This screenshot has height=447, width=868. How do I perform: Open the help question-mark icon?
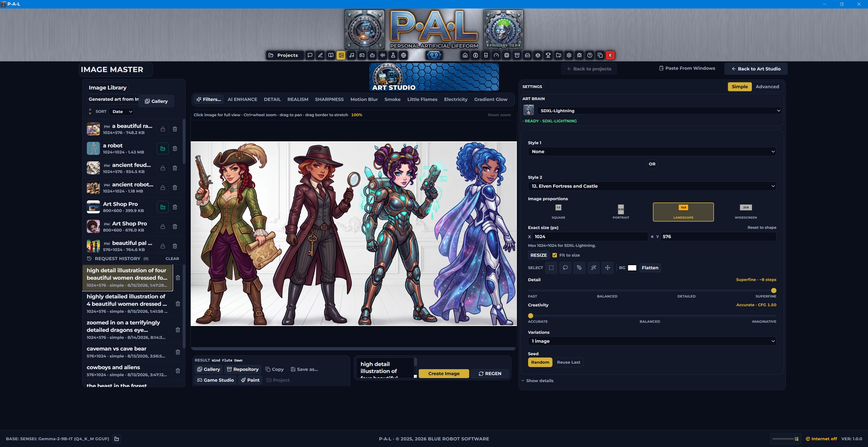(590, 55)
